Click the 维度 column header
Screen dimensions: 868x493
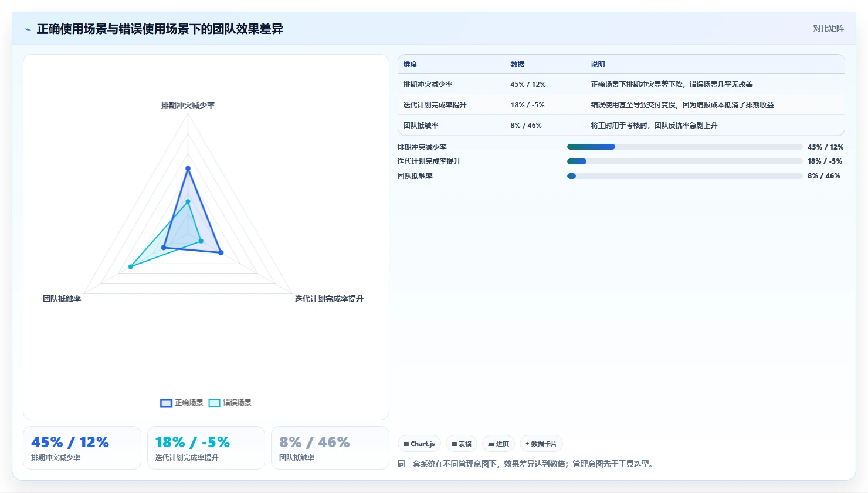click(x=410, y=65)
